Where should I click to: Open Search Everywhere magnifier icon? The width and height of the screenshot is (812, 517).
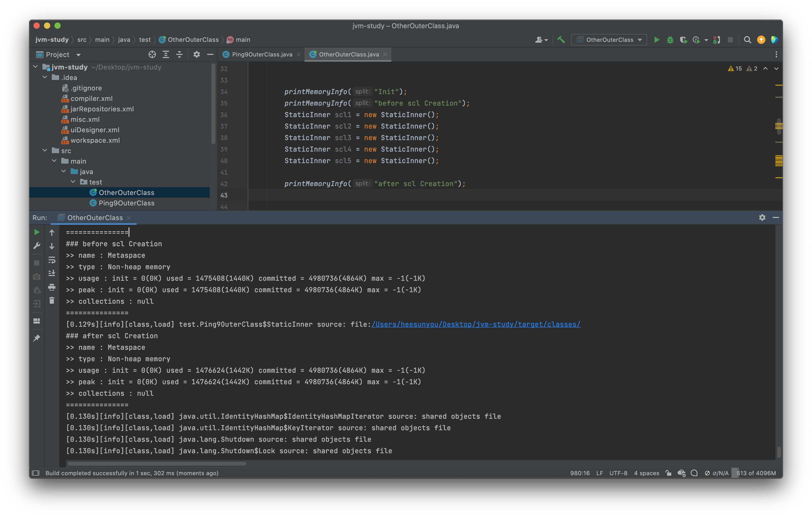pos(747,40)
